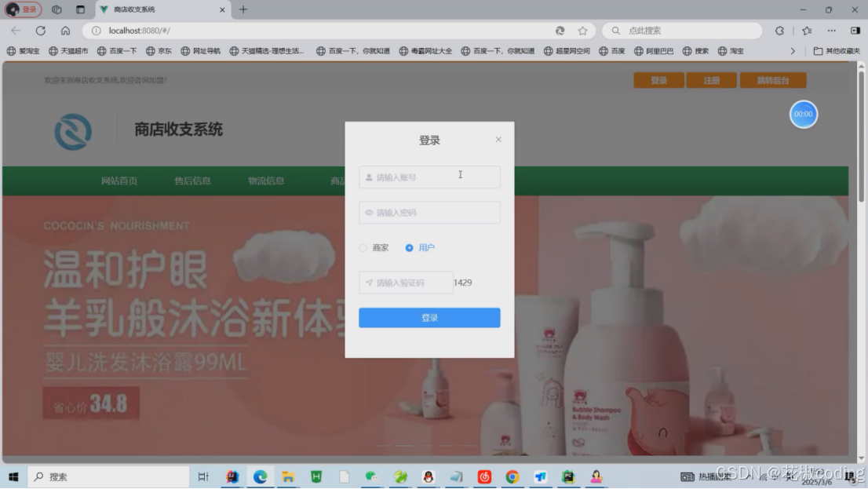The image size is (868, 489).
Task: Open browser settings and more menu
Action: (831, 31)
